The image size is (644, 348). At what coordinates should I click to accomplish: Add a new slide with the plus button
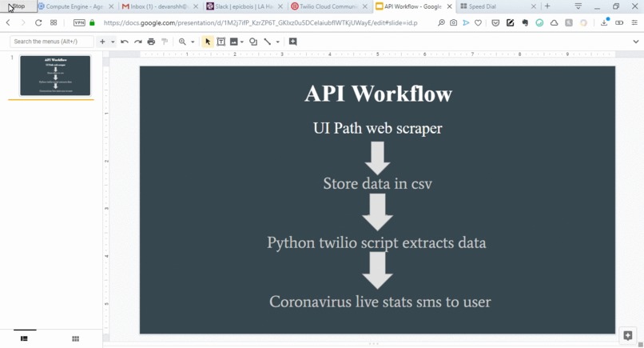(102, 42)
